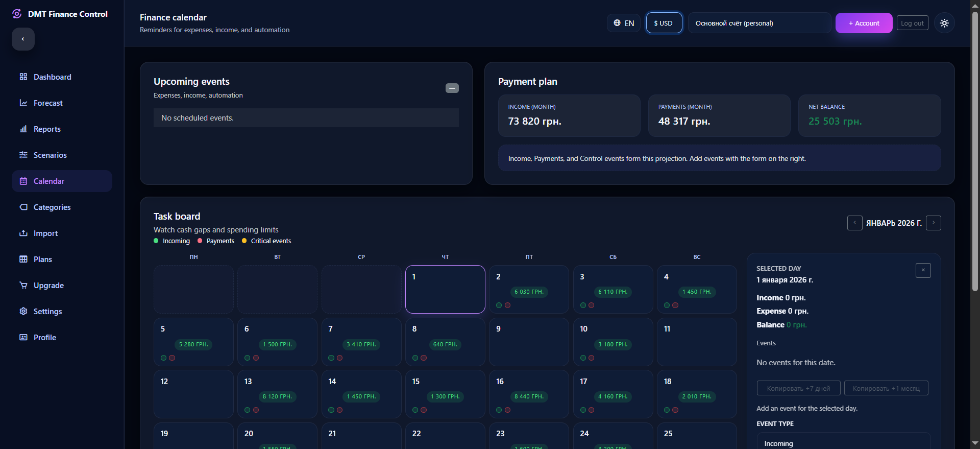
Task: Click the Upgrade cart icon
Action: [x=23, y=285]
